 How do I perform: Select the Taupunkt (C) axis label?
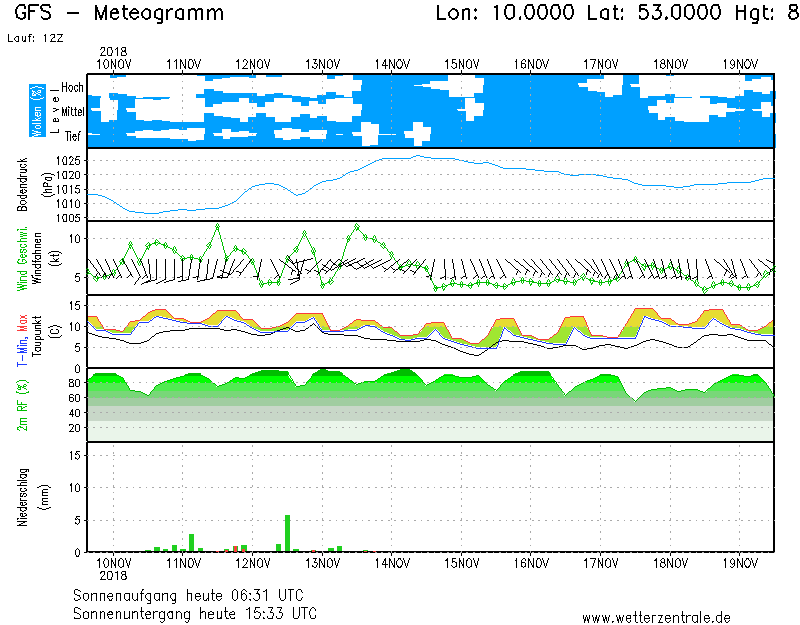(x=37, y=331)
